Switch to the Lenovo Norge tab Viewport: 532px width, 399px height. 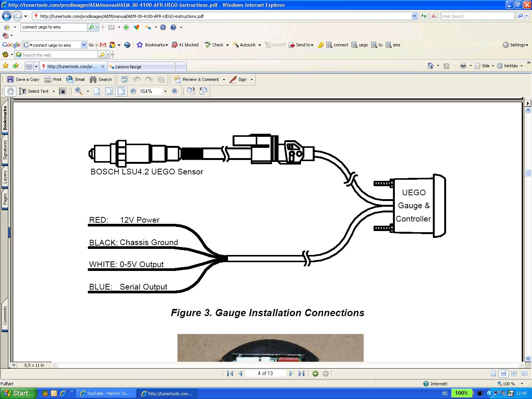click(x=141, y=67)
